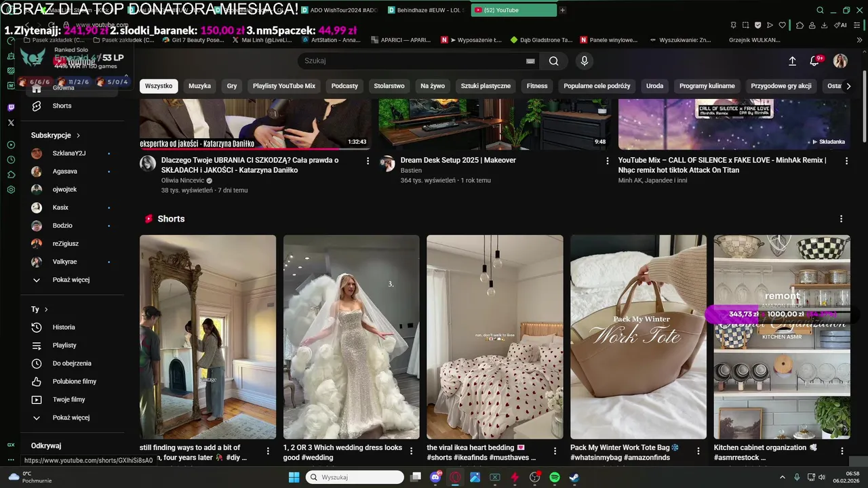Click the YouTube search input field

[414, 61]
